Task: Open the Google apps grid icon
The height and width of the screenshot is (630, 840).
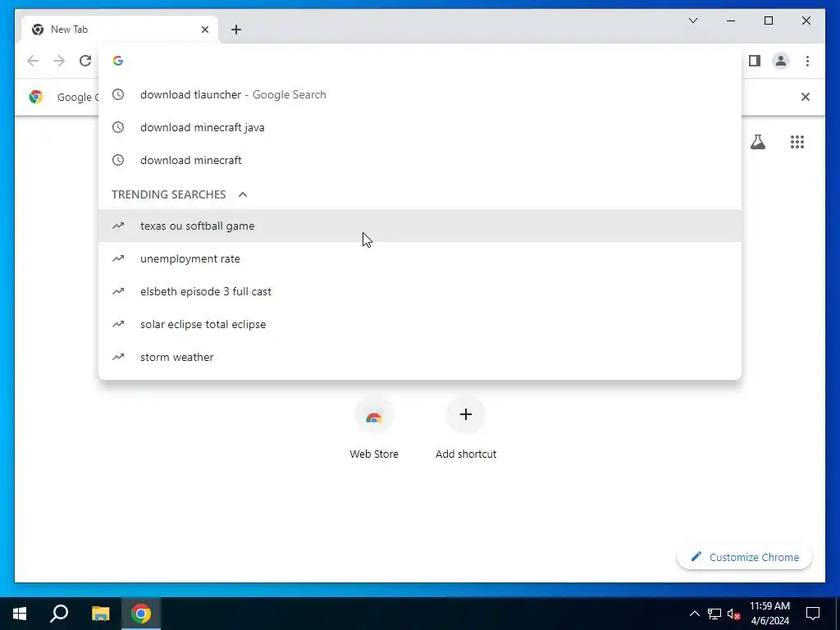Action: tap(797, 142)
